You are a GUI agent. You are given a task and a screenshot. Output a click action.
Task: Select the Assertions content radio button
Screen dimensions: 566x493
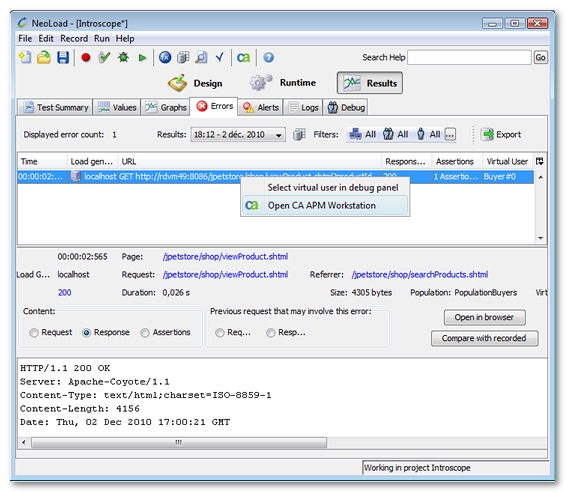click(x=145, y=332)
